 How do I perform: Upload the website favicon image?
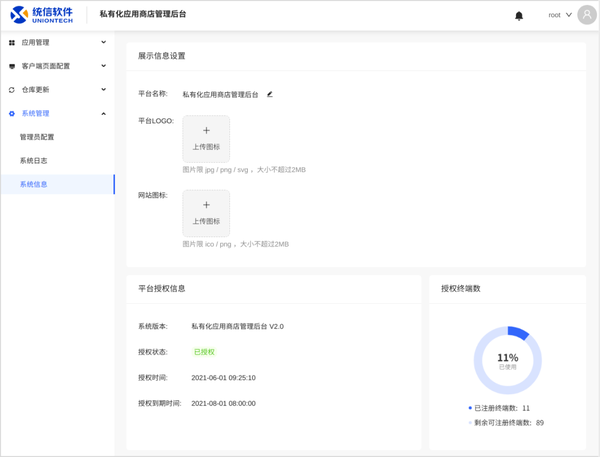pos(206,213)
